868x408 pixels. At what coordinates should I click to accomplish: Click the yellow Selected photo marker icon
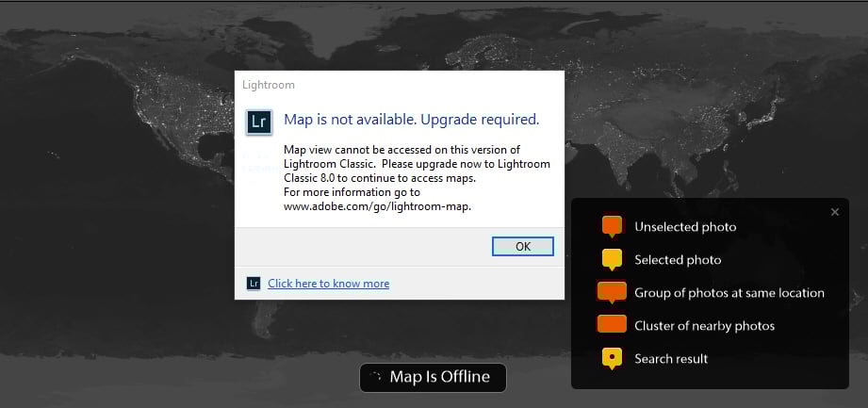(612, 260)
